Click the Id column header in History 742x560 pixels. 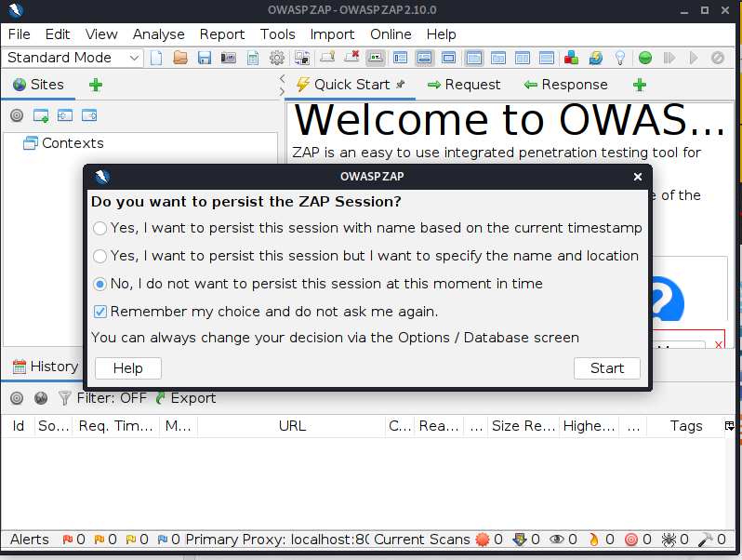pos(18,425)
